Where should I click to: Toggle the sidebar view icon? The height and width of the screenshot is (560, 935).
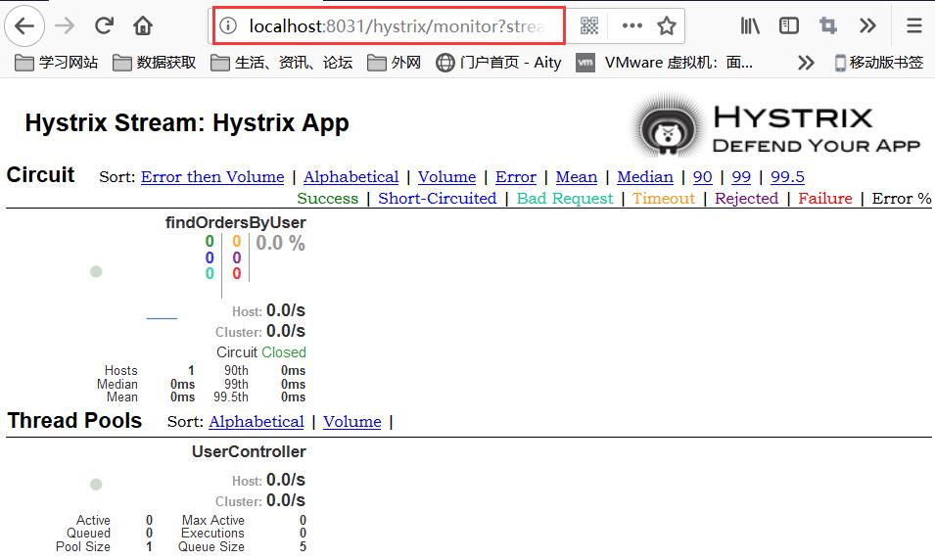coord(789,25)
